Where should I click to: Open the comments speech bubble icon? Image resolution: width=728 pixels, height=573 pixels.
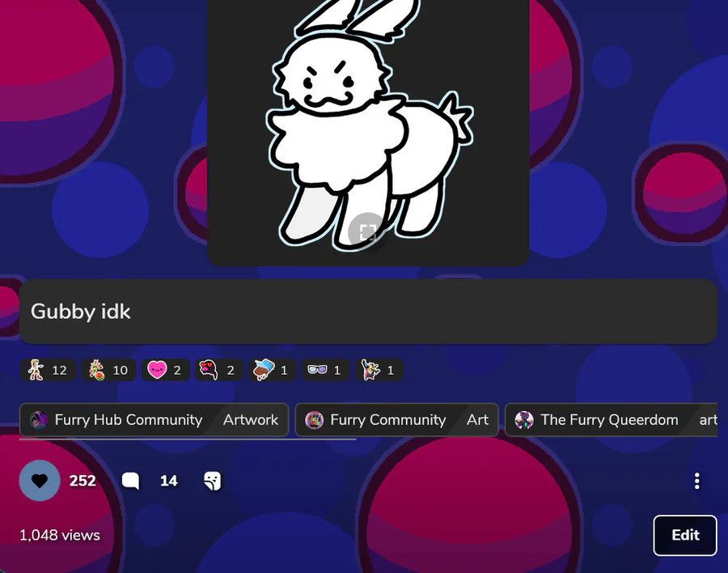click(130, 481)
